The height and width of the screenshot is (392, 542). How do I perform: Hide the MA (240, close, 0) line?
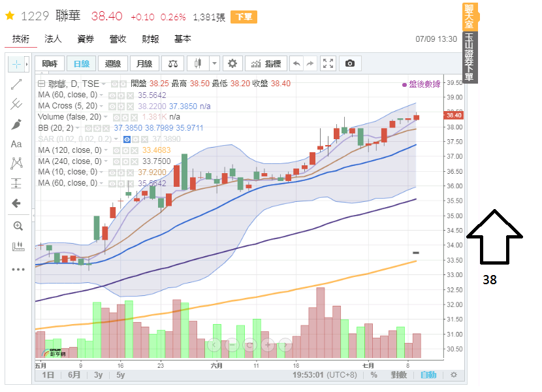pyautogui.click(x=116, y=161)
